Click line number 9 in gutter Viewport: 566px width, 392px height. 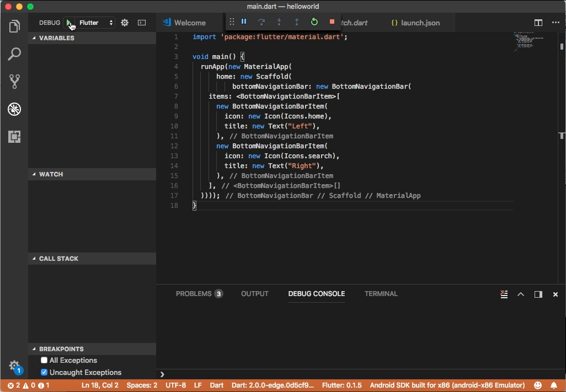[176, 116]
